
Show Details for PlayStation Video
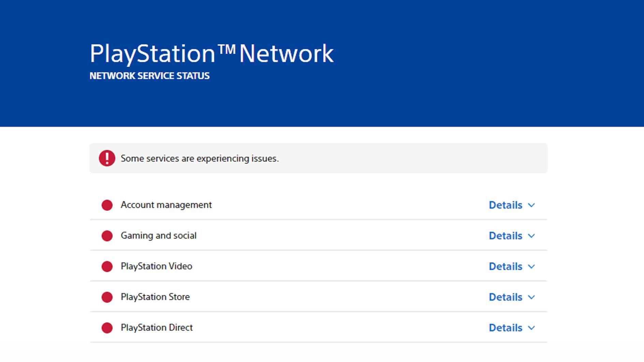point(506,267)
